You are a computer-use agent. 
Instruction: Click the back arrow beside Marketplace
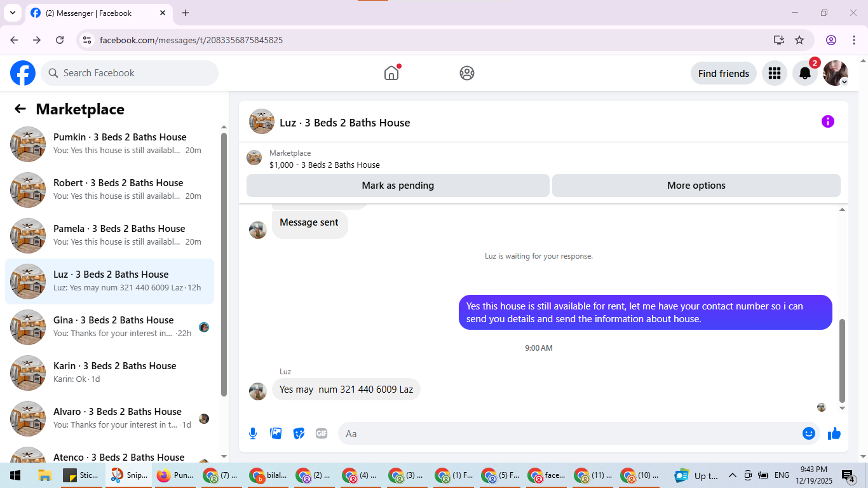point(20,109)
